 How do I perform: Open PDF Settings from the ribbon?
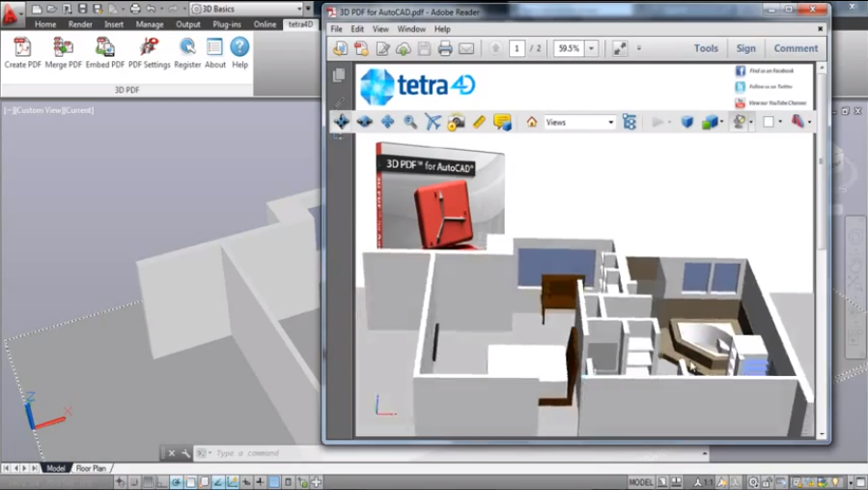coord(150,53)
